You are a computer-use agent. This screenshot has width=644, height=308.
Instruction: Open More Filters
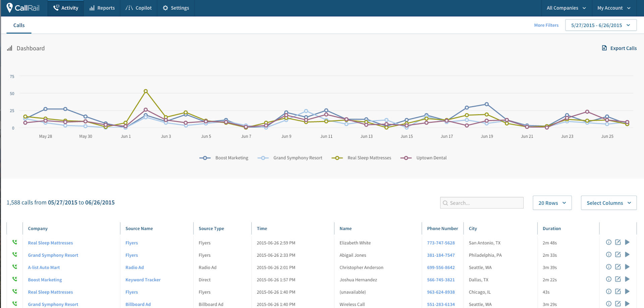[x=546, y=25]
